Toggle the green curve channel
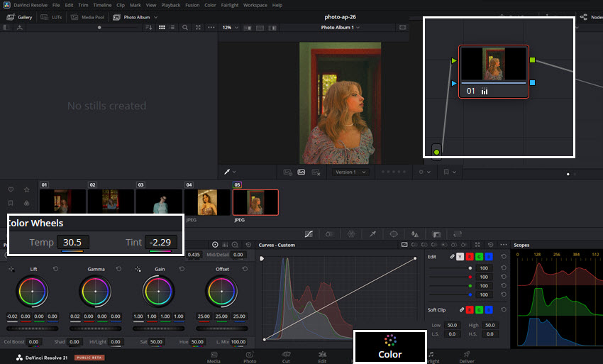 click(x=479, y=257)
